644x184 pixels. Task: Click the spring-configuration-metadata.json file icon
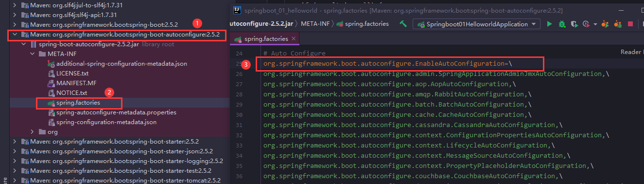[52, 122]
